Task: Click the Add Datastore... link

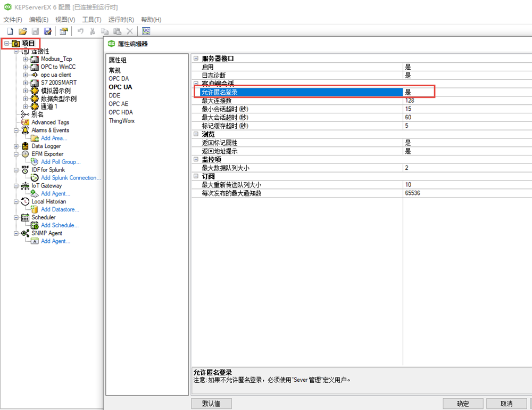Action: pyautogui.click(x=60, y=209)
